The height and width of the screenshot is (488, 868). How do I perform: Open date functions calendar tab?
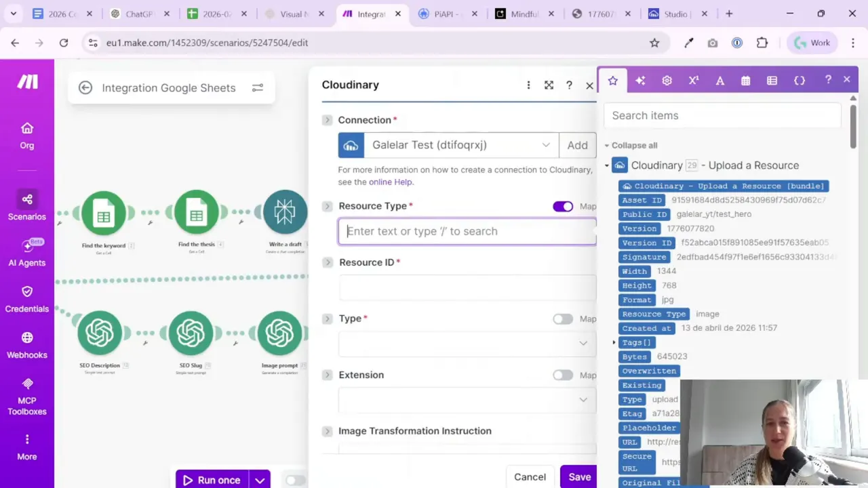(745, 81)
